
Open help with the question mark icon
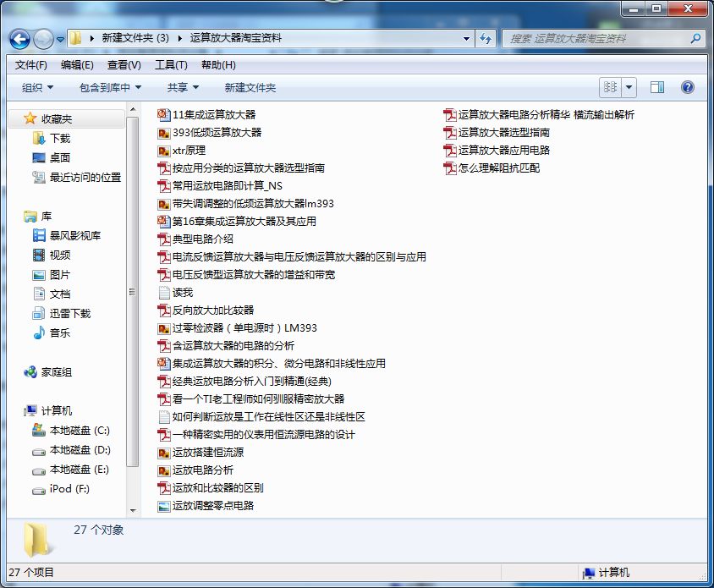coord(688,87)
